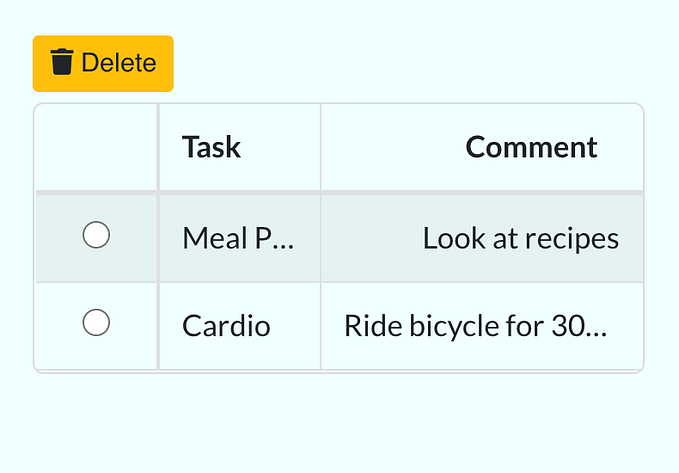The width and height of the screenshot is (679, 473).
Task: Click the thick border below the Task header
Action: (x=240, y=192)
